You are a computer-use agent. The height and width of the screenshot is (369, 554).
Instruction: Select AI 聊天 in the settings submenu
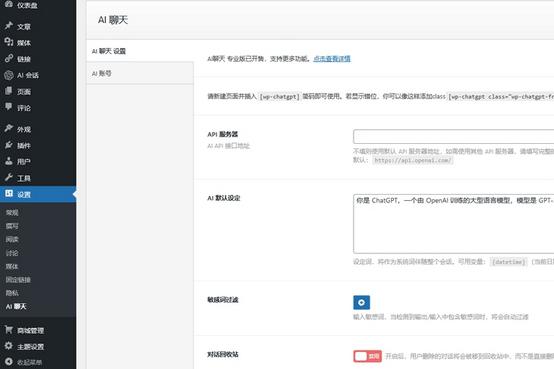point(16,306)
